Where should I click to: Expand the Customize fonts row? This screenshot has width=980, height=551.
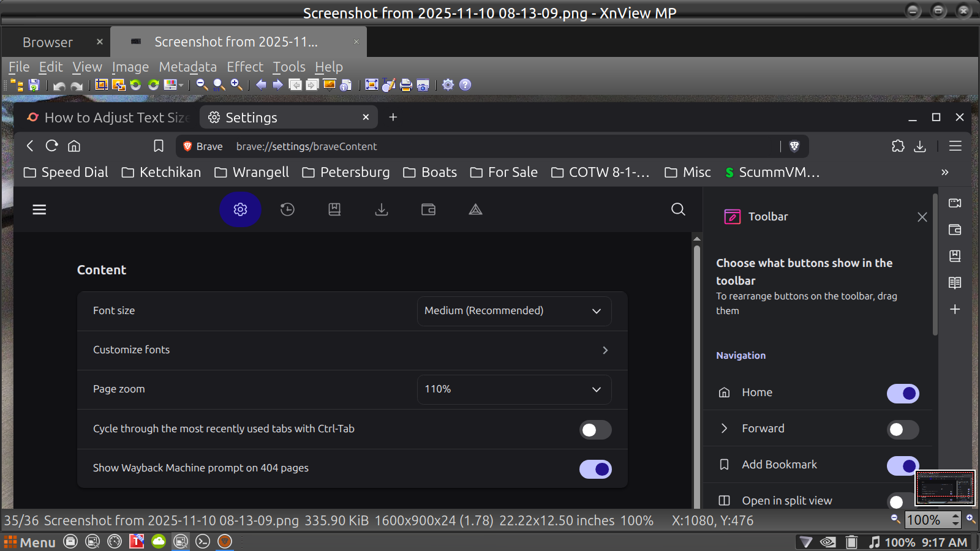pyautogui.click(x=352, y=350)
